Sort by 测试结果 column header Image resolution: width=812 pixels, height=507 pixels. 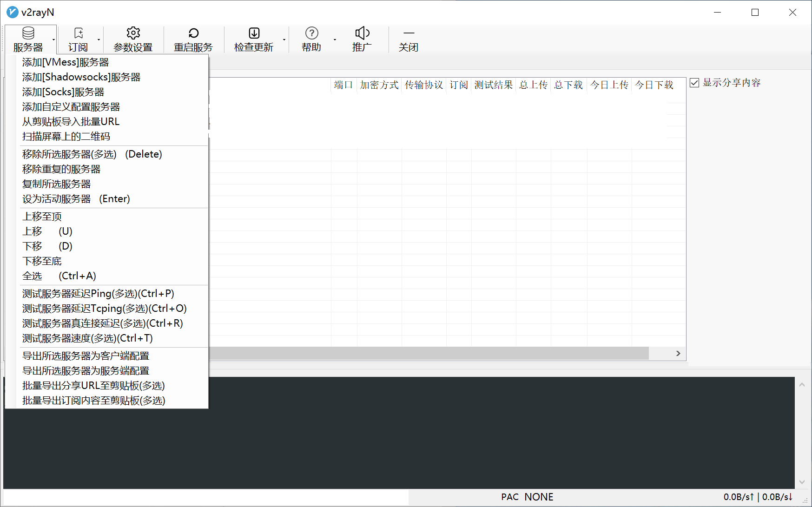point(494,85)
